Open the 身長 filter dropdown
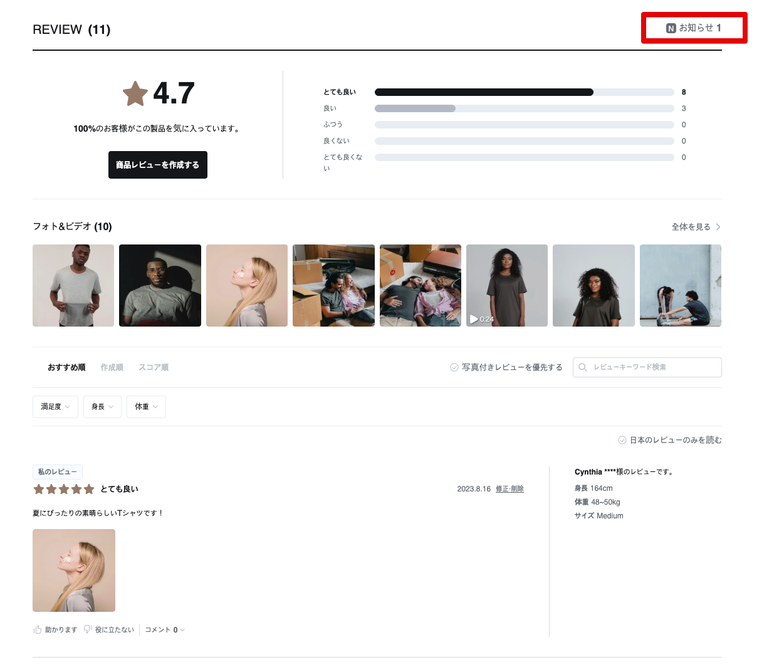The height and width of the screenshot is (672, 784). (102, 407)
